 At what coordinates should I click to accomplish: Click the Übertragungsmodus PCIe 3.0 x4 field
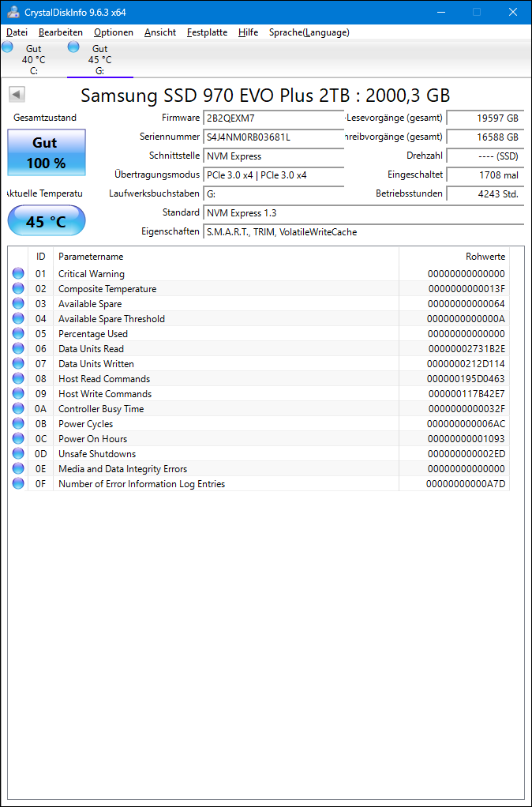(x=273, y=175)
